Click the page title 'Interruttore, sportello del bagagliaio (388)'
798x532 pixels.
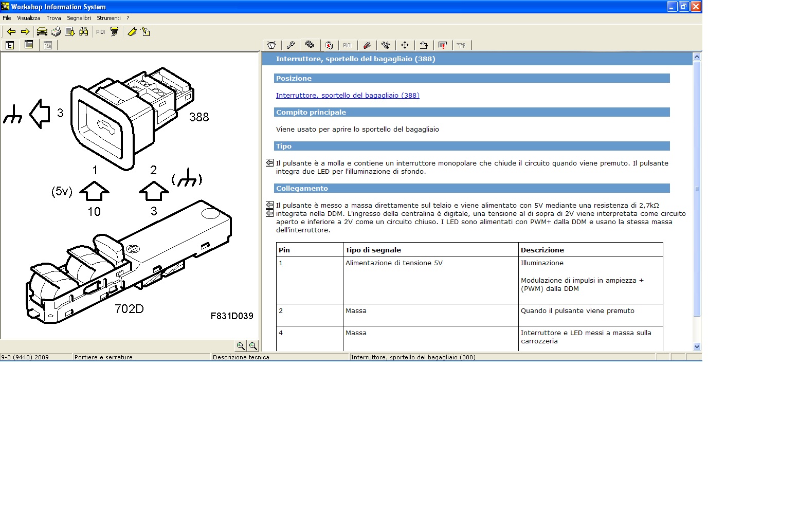356,59
